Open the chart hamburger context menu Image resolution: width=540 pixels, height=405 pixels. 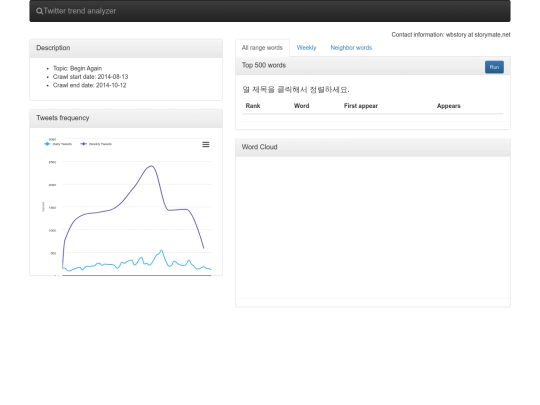206,144
